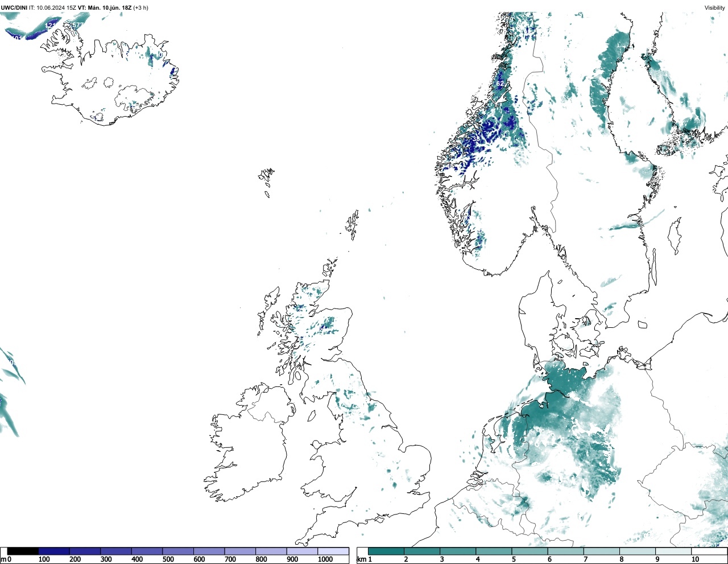Click the 'UWC/DINI' model label
Screen dimensions: 728x564
(14, 8)
